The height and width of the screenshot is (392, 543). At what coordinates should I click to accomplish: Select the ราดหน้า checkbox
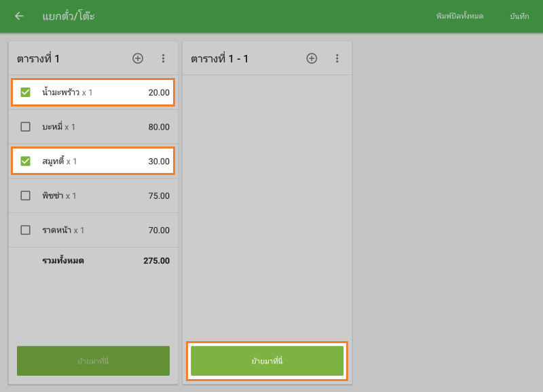[26, 231]
